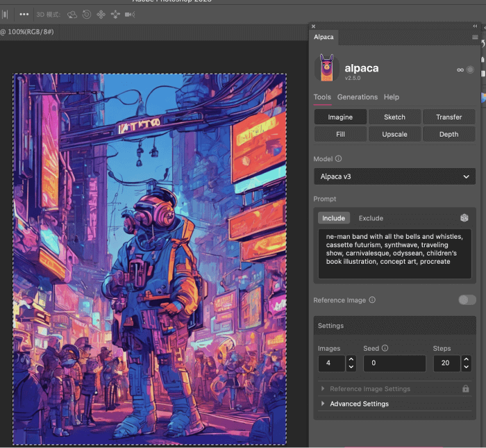
Task: Open the Alpaca v3 model dropdown
Action: click(394, 177)
